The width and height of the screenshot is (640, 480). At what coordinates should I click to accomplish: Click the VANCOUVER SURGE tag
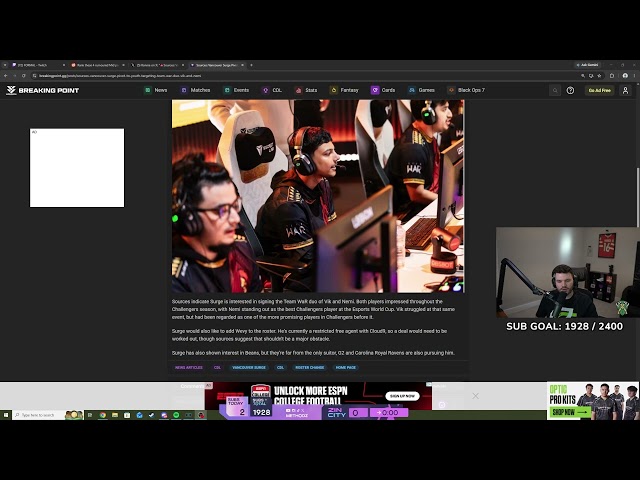pyautogui.click(x=249, y=367)
